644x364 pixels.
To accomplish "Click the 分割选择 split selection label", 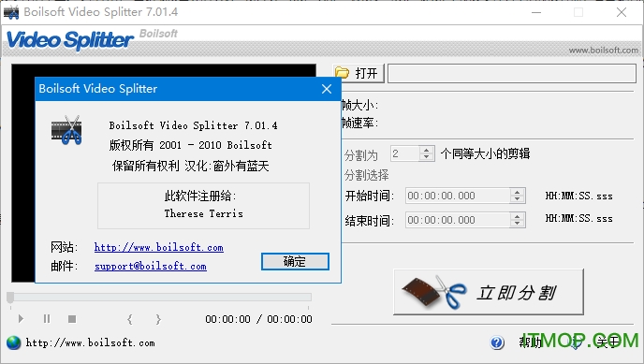I will (x=366, y=175).
